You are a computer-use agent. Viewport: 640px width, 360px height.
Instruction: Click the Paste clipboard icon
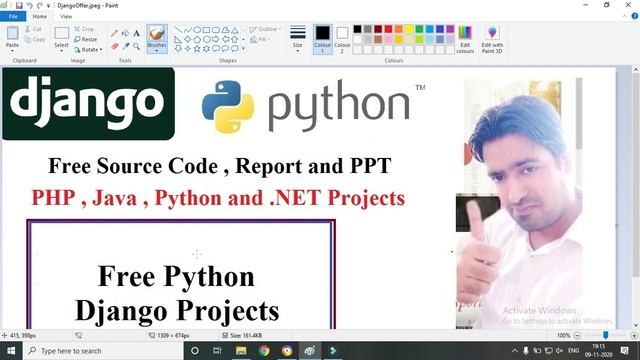[x=13, y=33]
